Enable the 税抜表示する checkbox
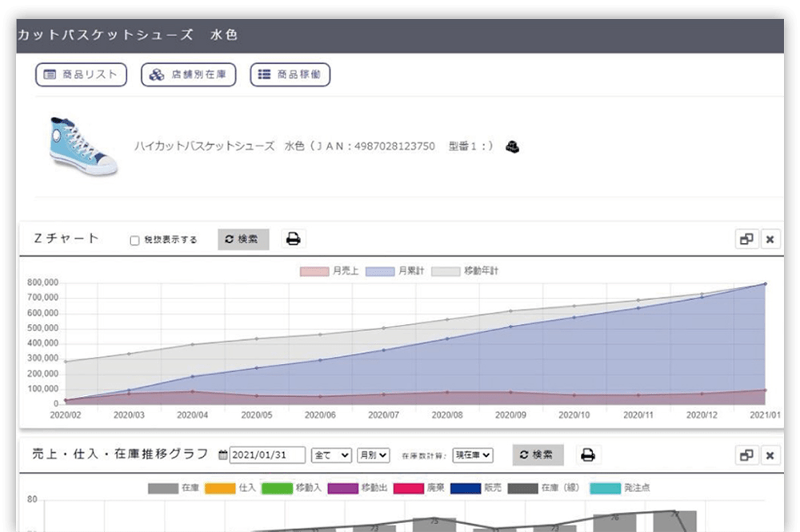The height and width of the screenshot is (532, 800). [134, 240]
